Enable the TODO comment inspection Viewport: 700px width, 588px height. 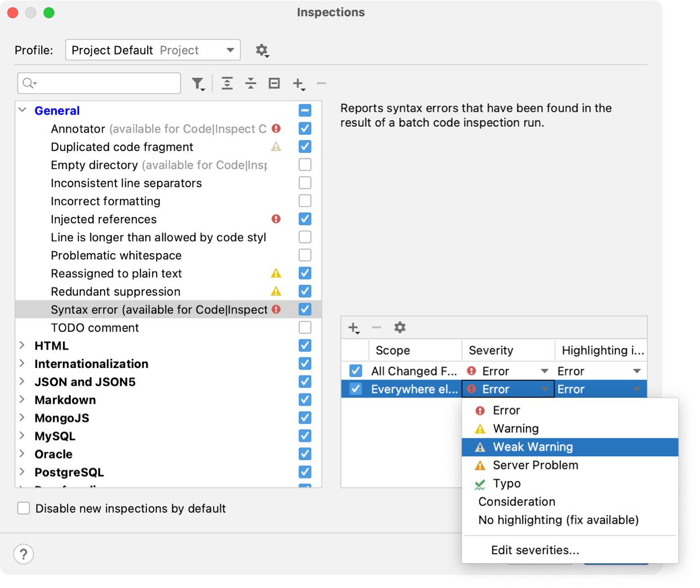(x=305, y=327)
